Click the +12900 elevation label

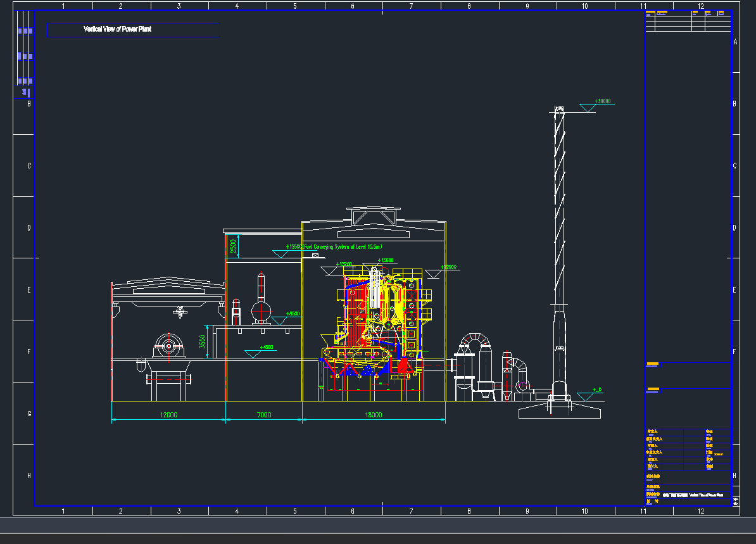pos(448,267)
